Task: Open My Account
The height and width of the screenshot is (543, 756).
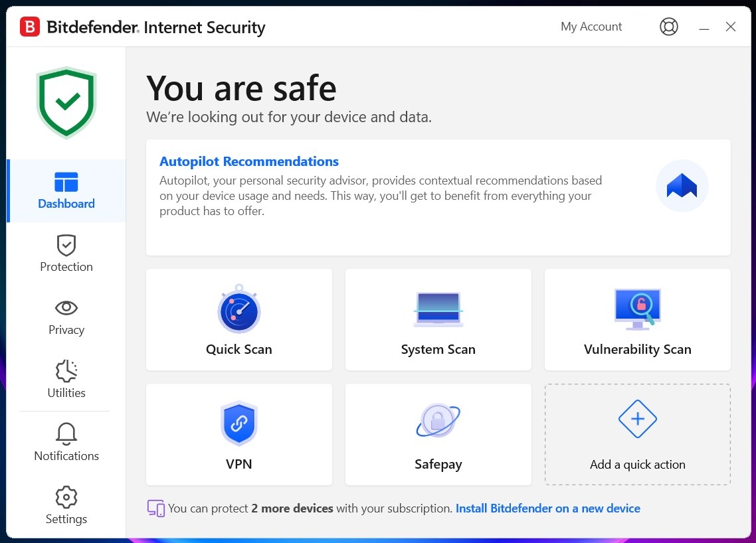Action: pos(591,27)
